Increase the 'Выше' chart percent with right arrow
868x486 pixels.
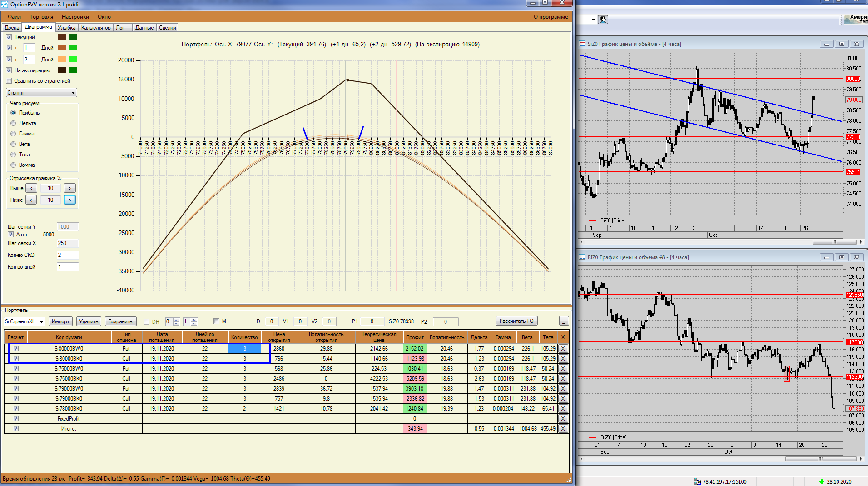click(x=69, y=188)
